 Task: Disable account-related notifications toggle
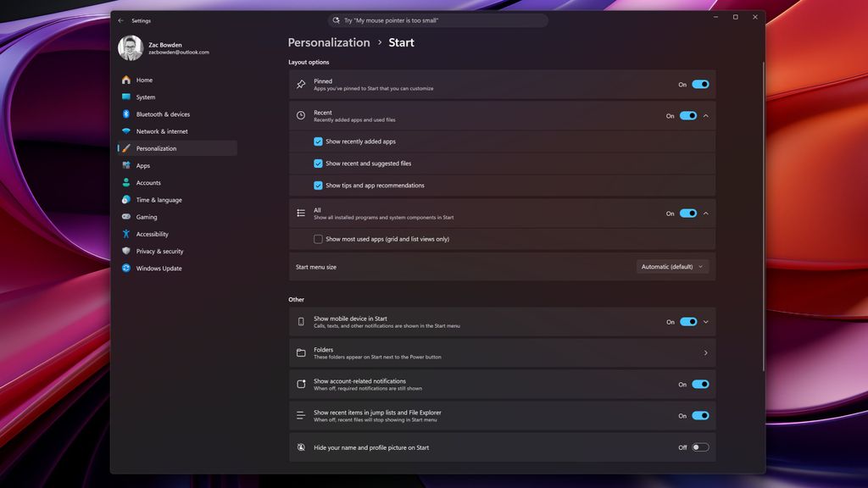pos(700,384)
